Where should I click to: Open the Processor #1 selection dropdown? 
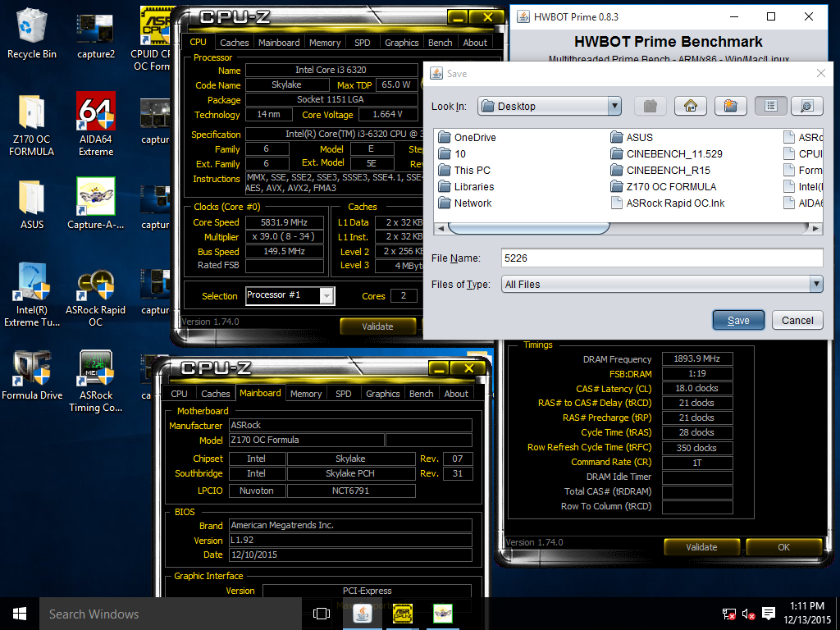[x=326, y=295]
